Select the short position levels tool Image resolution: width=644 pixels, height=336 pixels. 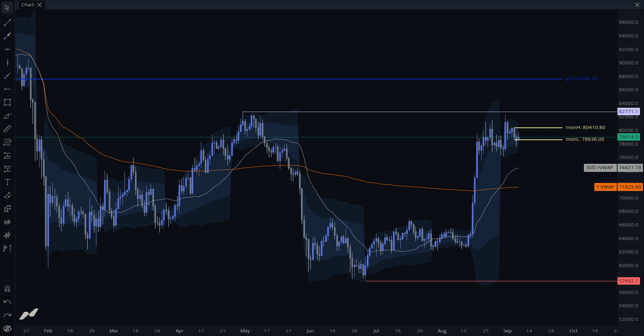coord(7,169)
